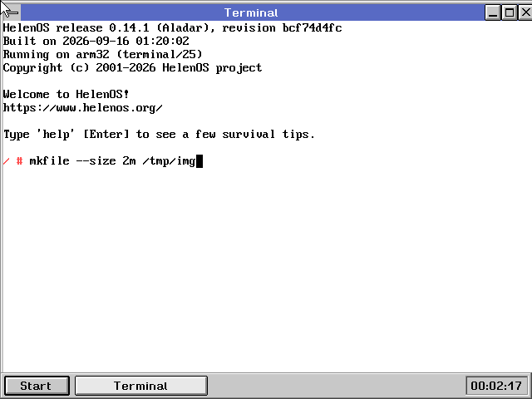Click the 'mkfile' command word
This screenshot has height=399, width=532.
[50, 160]
